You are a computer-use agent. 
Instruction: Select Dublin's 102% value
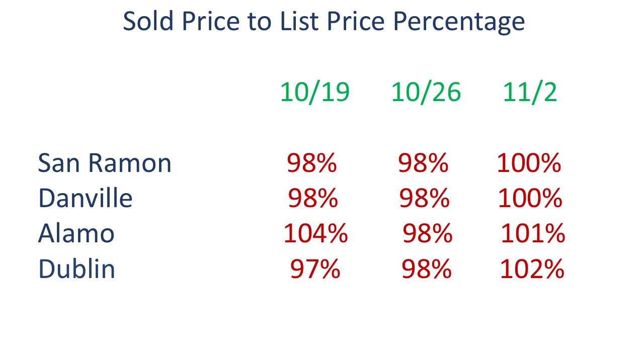click(532, 269)
